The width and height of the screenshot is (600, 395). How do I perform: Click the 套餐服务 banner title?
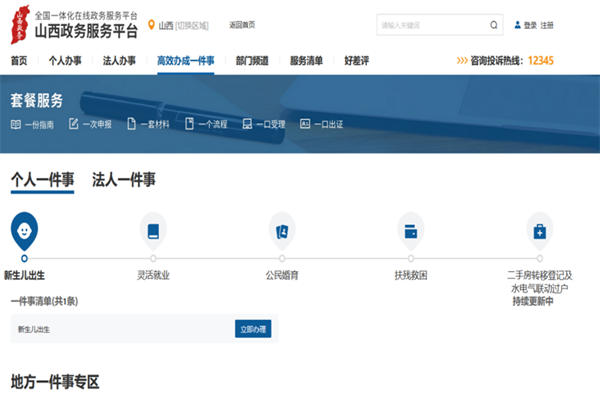click(x=37, y=100)
